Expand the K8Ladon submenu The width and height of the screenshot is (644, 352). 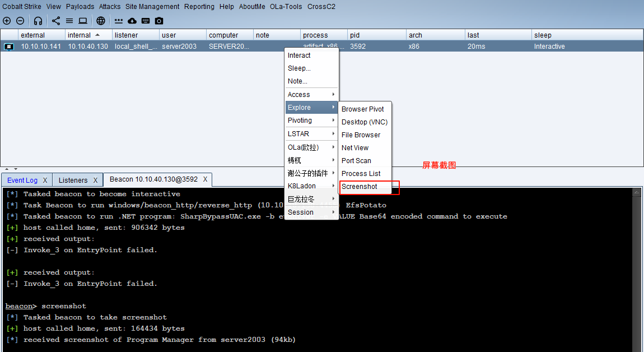click(311, 186)
